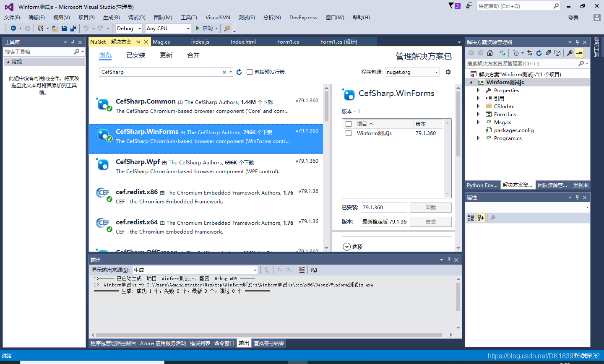Collapse all nodes in Solution Explorer
Screen dimensions: 604x364
click(548, 53)
